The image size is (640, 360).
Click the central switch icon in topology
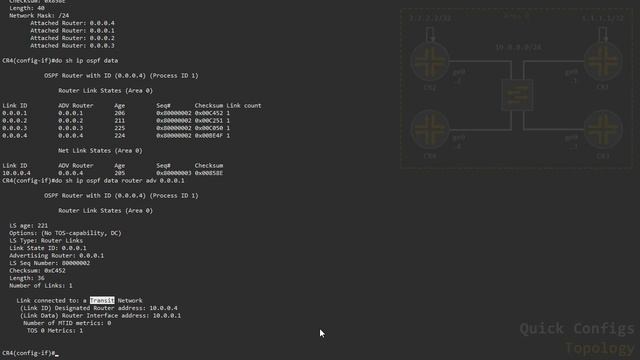pyautogui.click(x=517, y=95)
